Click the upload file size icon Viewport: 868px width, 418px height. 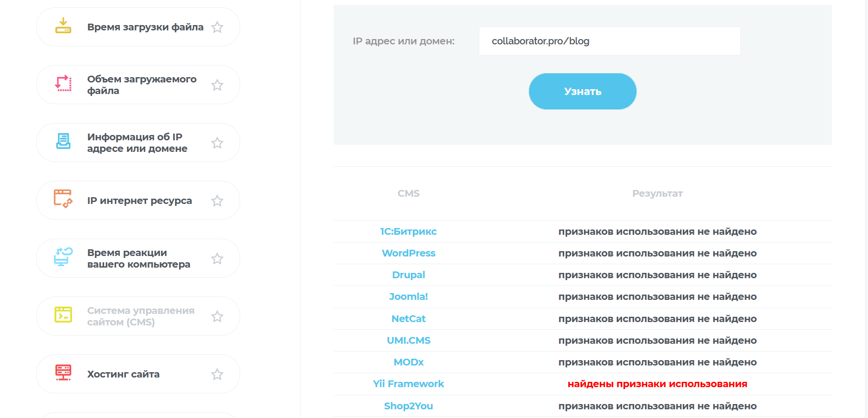click(63, 84)
